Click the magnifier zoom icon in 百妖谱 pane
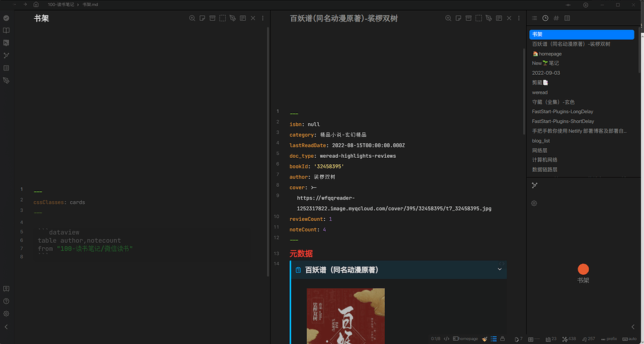This screenshot has width=644, height=344. click(x=448, y=18)
